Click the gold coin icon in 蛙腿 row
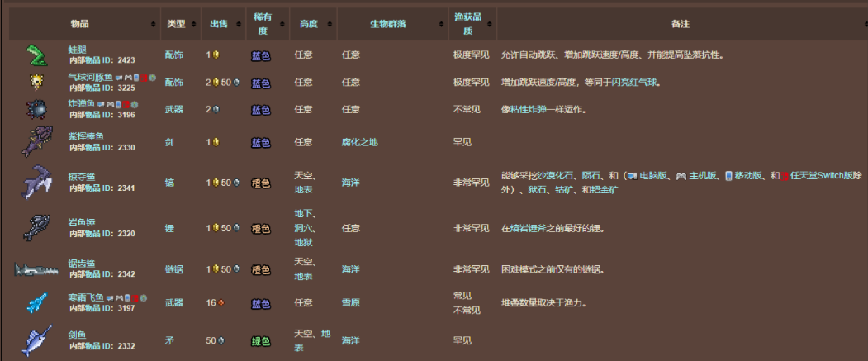The image size is (868, 361). point(216,55)
